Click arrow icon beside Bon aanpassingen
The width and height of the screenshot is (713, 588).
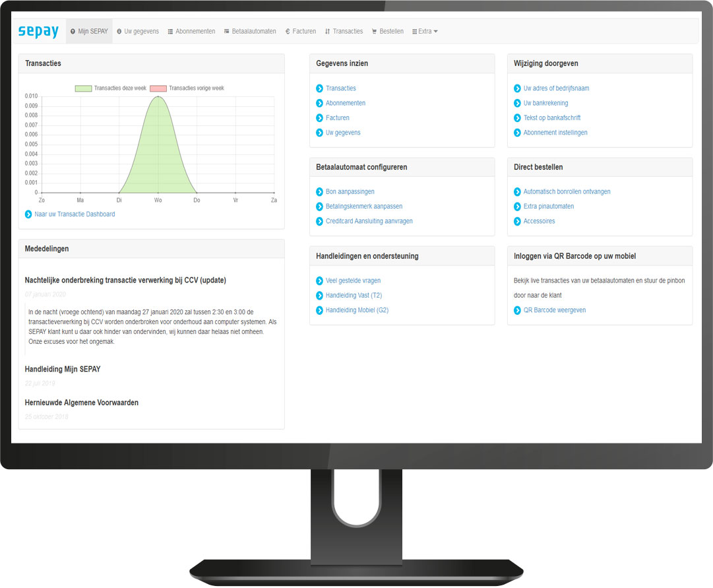pos(320,192)
